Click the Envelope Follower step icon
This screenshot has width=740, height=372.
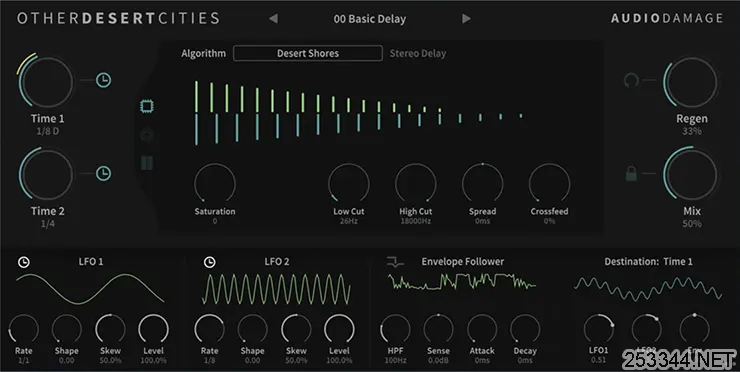point(395,262)
